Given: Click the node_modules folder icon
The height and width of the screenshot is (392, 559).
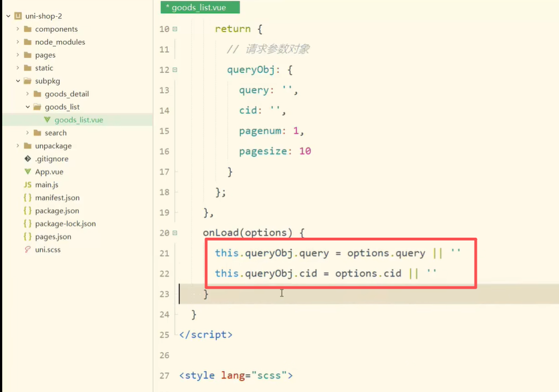Looking at the screenshot, I should 27,42.
